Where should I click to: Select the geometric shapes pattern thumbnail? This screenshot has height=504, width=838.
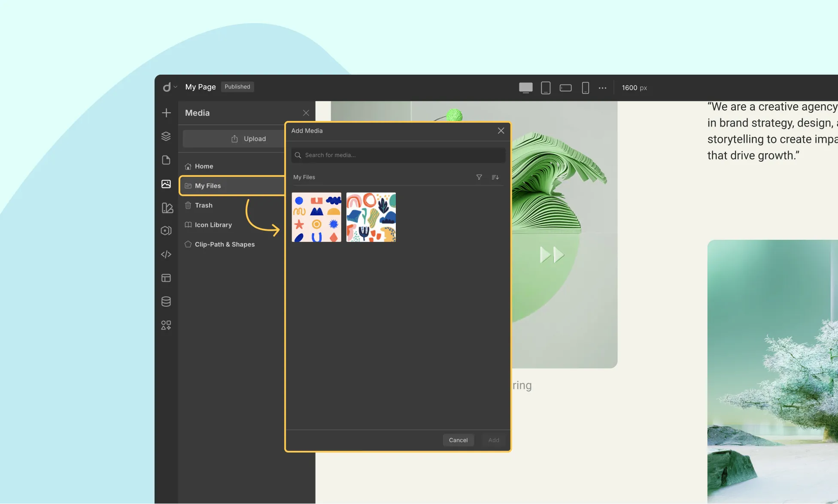click(x=316, y=217)
